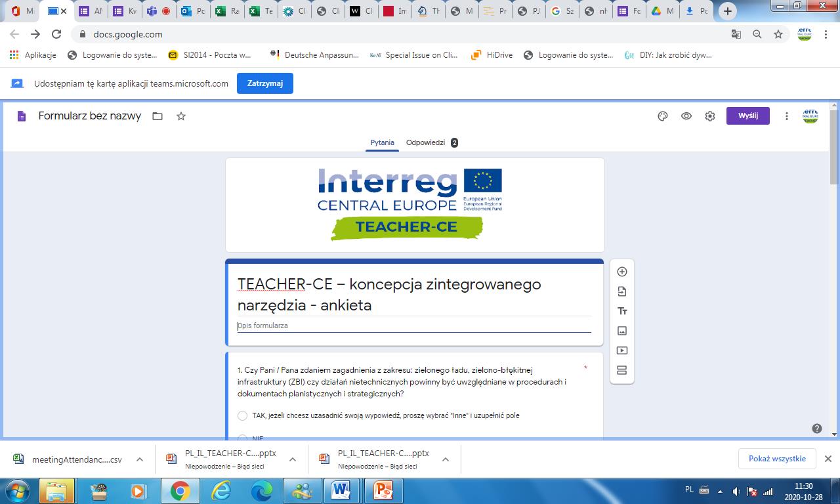Click the PL language indicator
This screenshot has height=504, width=840.
(689, 490)
